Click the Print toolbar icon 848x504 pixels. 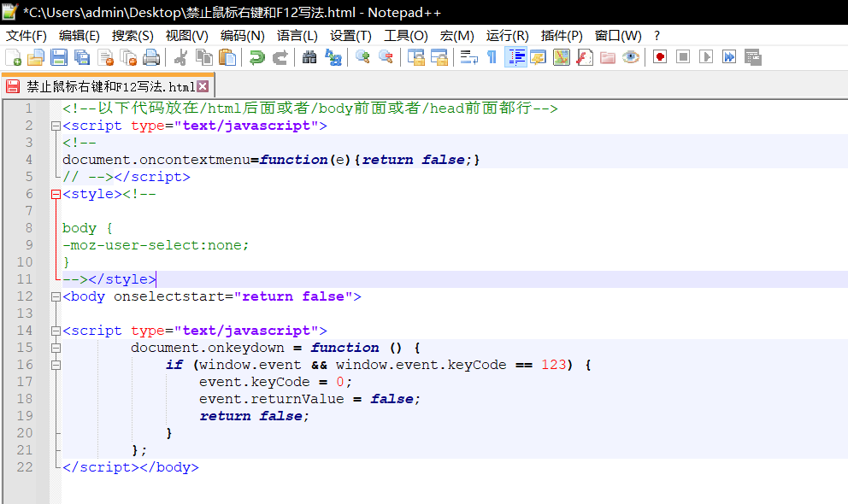tap(151, 57)
